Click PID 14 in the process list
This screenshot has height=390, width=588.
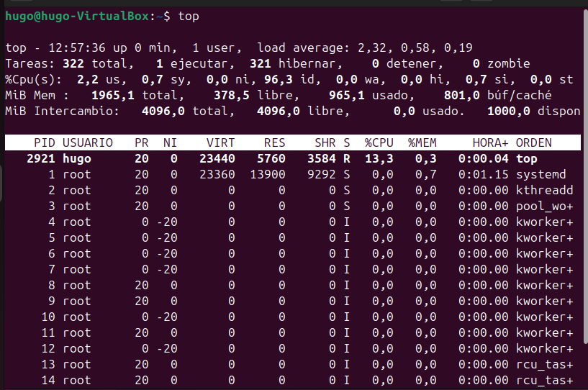coord(48,380)
